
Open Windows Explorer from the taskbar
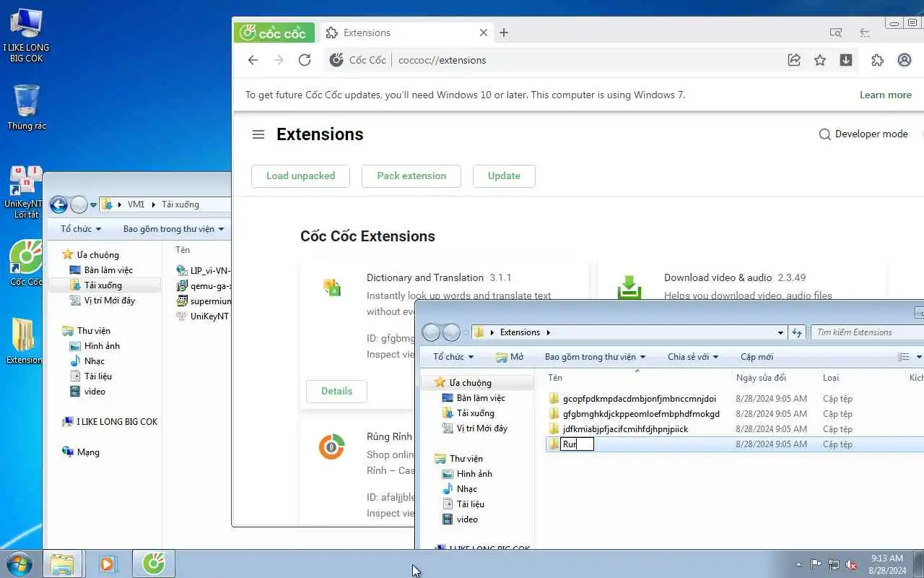(63, 564)
